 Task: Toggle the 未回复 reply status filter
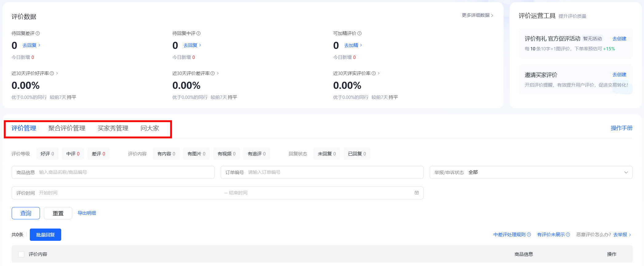coord(326,154)
